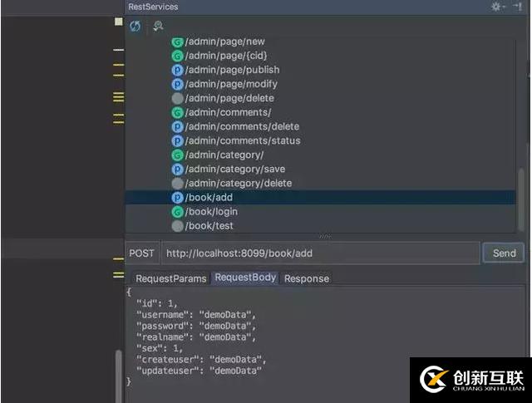Select /admin/page/publish service
Viewport: 532px width, 403px height.
pyautogui.click(x=233, y=70)
